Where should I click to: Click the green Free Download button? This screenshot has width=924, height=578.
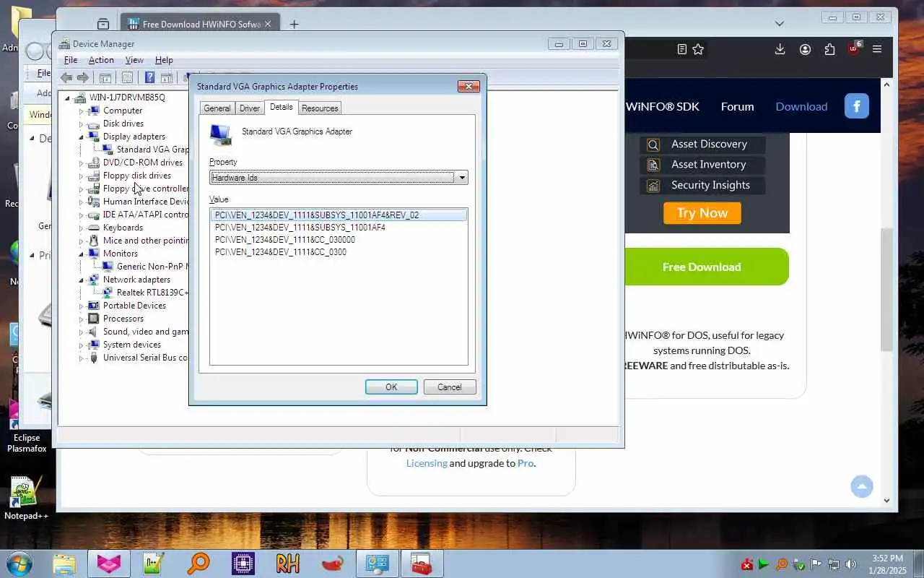pos(702,267)
